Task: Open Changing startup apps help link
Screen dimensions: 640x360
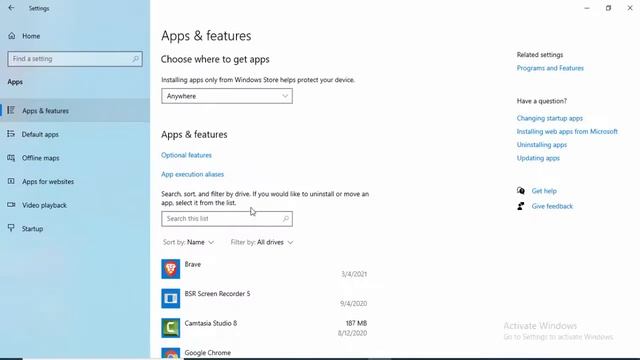Action: point(550,118)
